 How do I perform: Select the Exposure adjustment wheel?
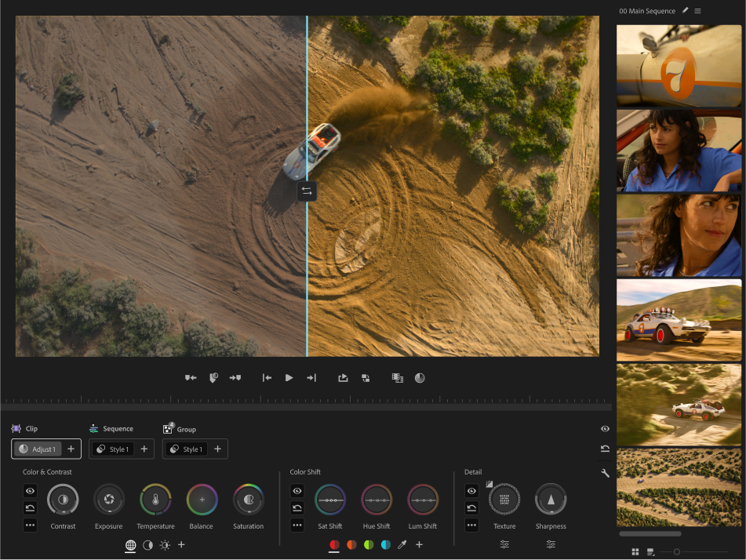coord(108,500)
